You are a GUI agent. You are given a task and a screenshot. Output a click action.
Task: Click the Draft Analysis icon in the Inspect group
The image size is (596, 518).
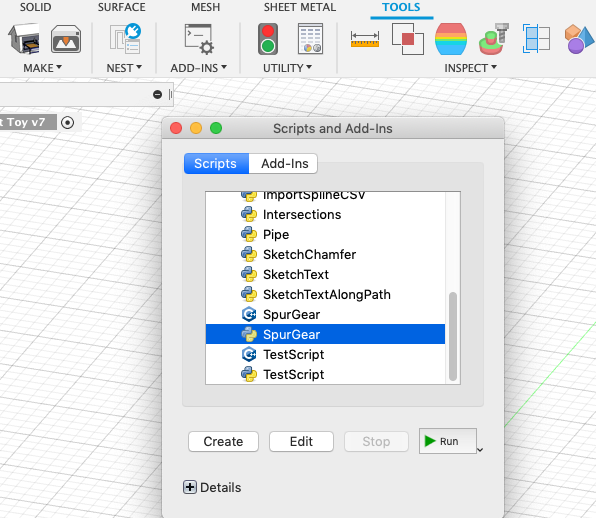click(493, 39)
